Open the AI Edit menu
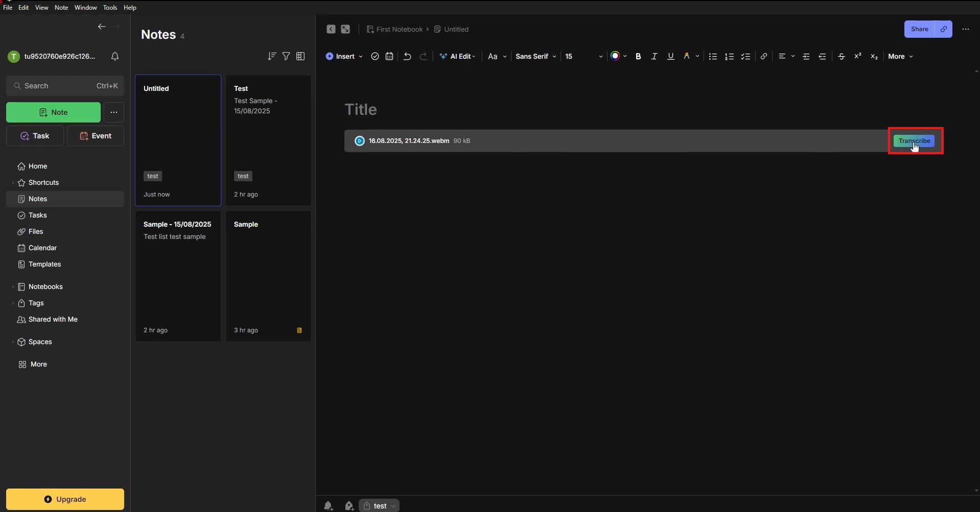This screenshot has height=512, width=980. (x=457, y=57)
